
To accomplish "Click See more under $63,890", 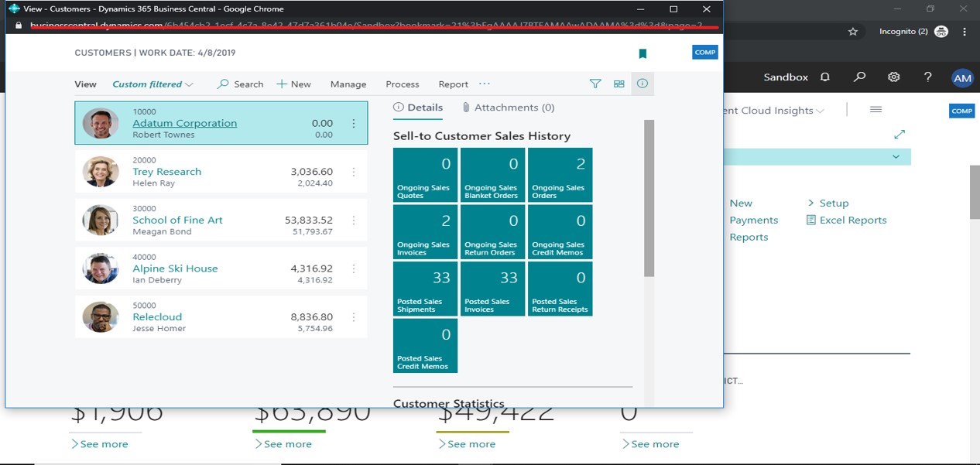I will [283, 444].
